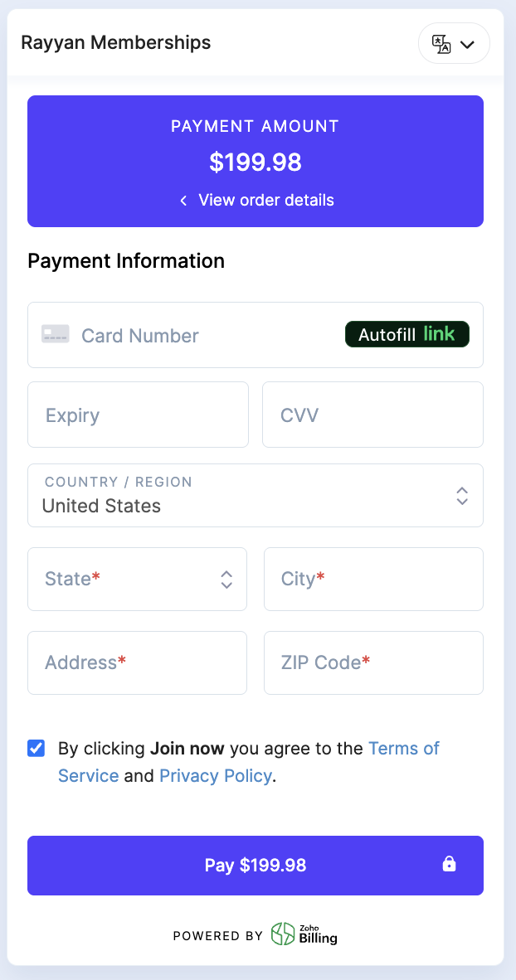Image resolution: width=516 pixels, height=980 pixels.
Task: Focus the Card Number field
Action: pyautogui.click(x=199, y=335)
